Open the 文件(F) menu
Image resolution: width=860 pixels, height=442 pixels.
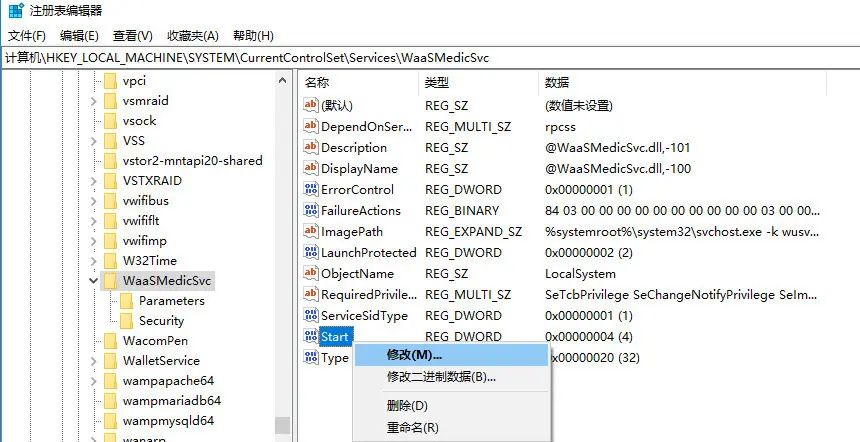[x=26, y=36]
